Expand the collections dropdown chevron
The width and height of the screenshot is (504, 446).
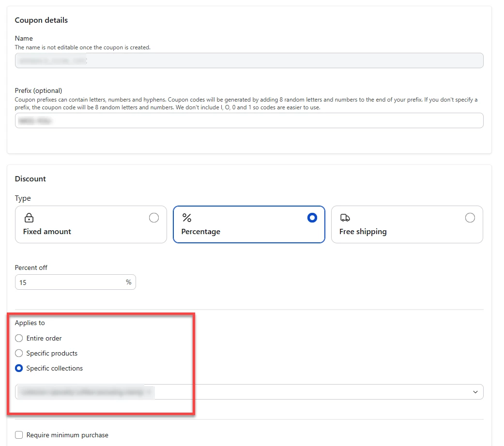tap(475, 392)
